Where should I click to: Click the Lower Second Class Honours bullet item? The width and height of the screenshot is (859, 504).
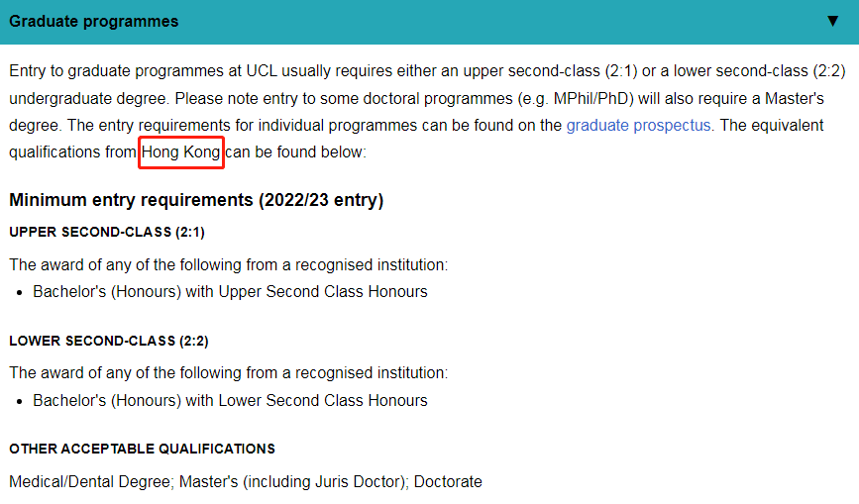[230, 401]
